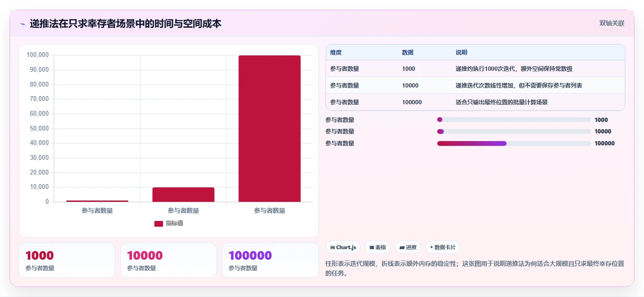
Task: Click the progress bar valued 10000
Action: coord(514,132)
